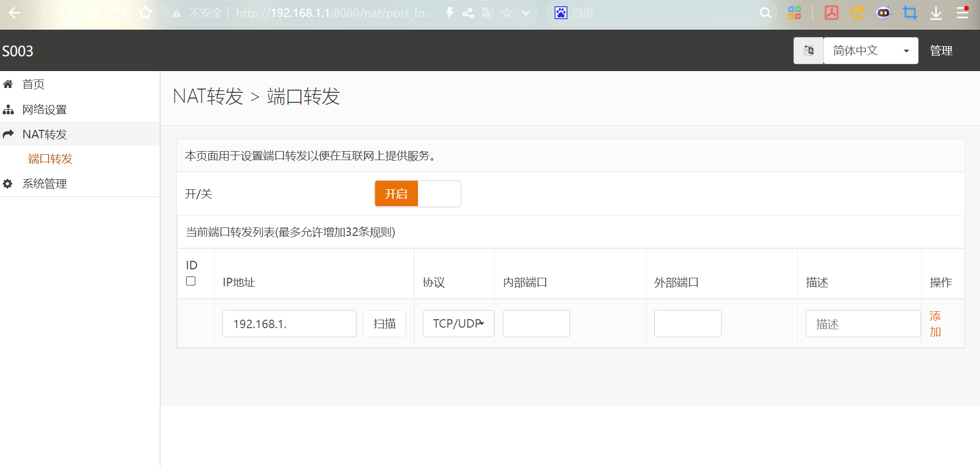Click the night mode moon icon

tap(857, 13)
